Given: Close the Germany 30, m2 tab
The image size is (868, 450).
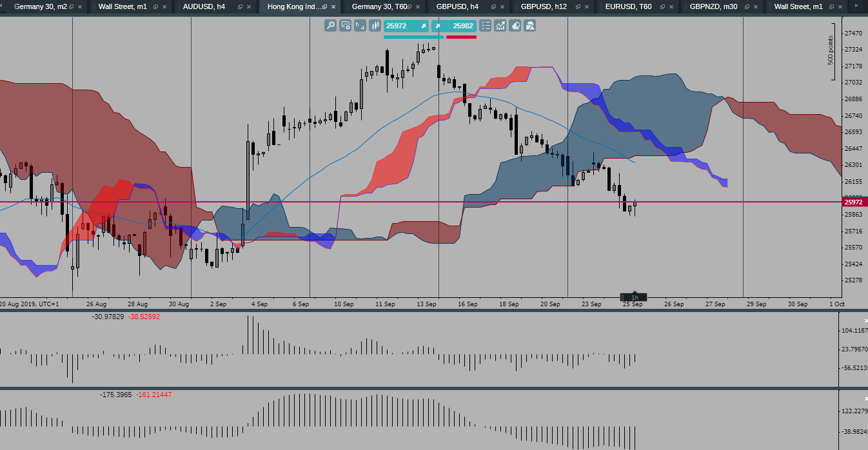Looking at the screenshot, I should 80,6.
